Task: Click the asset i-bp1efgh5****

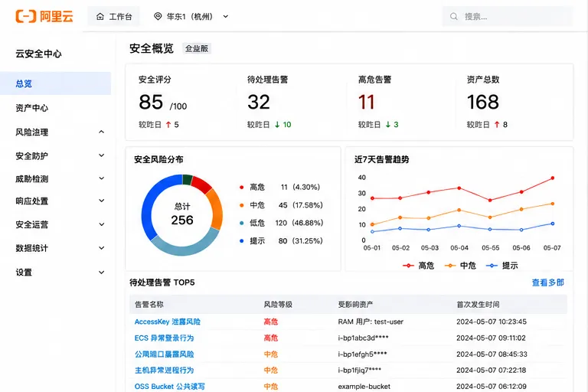Action: 362,354
